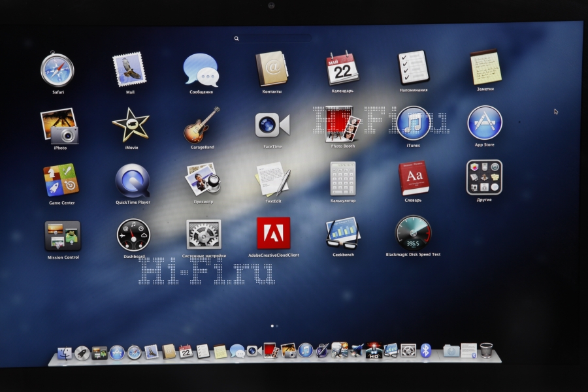Launch iTunes from the Launchpad grid

tap(413, 123)
